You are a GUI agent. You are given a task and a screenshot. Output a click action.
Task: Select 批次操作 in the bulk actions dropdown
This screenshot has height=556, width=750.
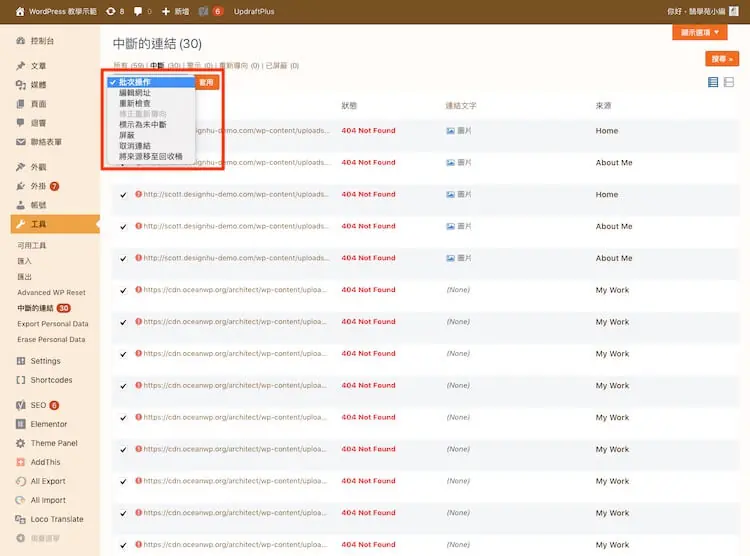point(151,82)
